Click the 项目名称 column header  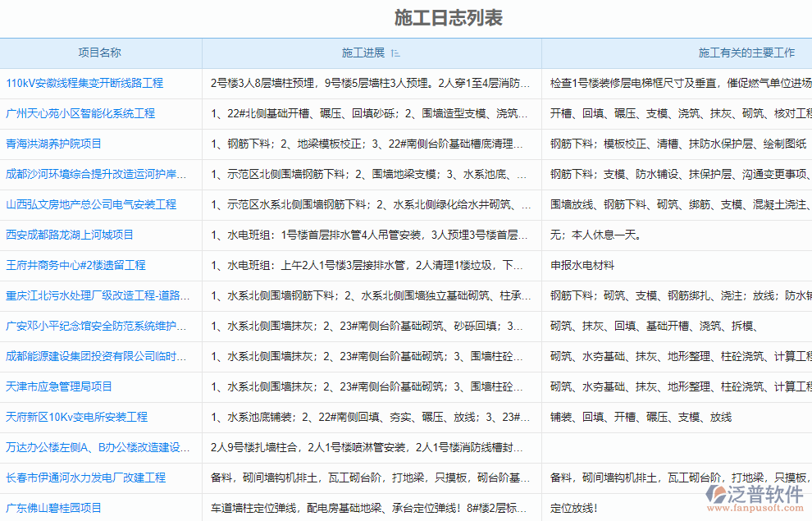pos(102,53)
